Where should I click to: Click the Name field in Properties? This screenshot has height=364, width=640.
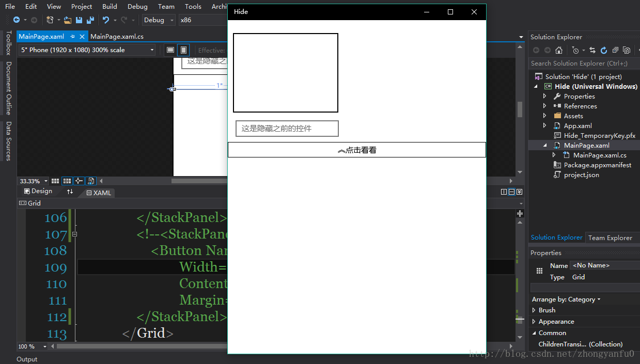tap(605, 265)
